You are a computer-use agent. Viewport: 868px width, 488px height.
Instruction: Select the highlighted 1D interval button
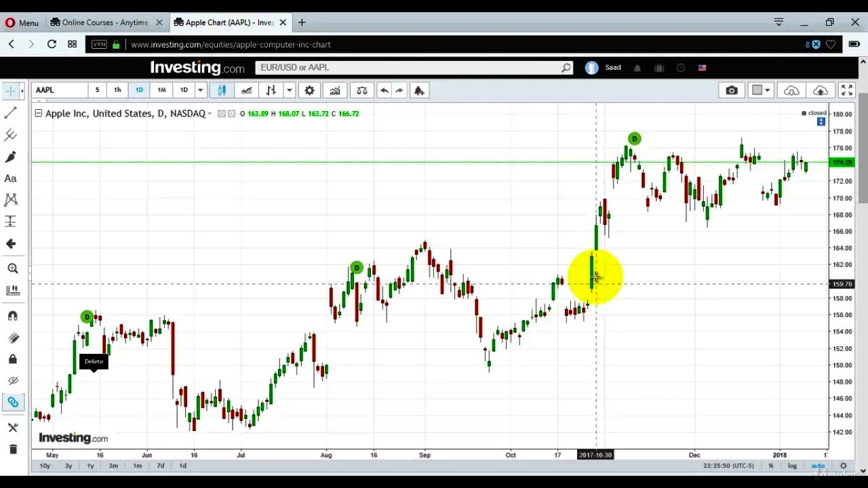pos(139,90)
